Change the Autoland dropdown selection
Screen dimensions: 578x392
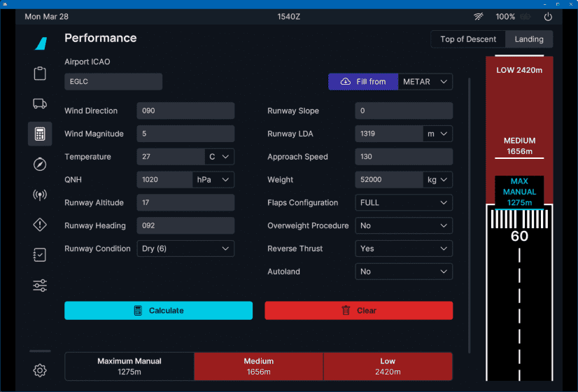click(404, 272)
